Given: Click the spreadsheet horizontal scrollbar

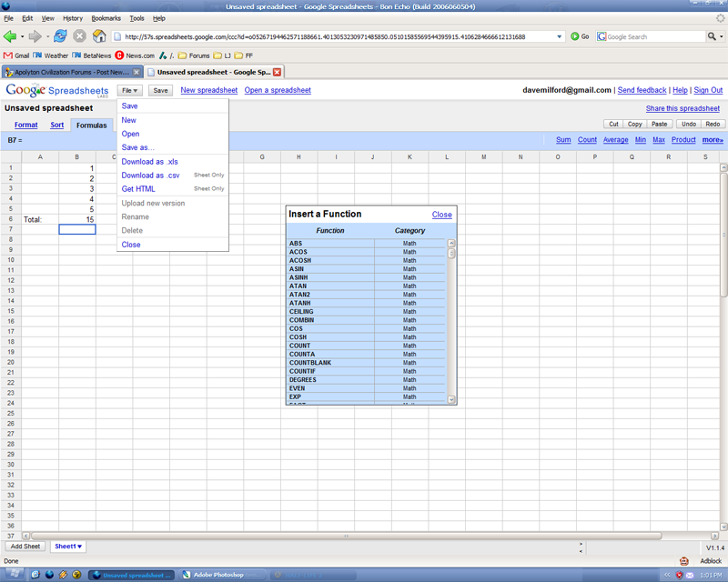Looking at the screenshot, I should point(347,536).
